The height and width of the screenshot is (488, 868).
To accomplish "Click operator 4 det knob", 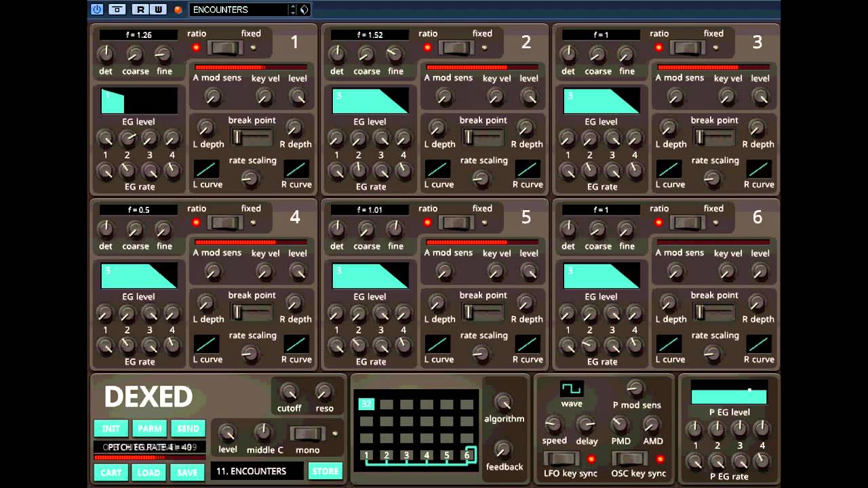I will coord(106,229).
